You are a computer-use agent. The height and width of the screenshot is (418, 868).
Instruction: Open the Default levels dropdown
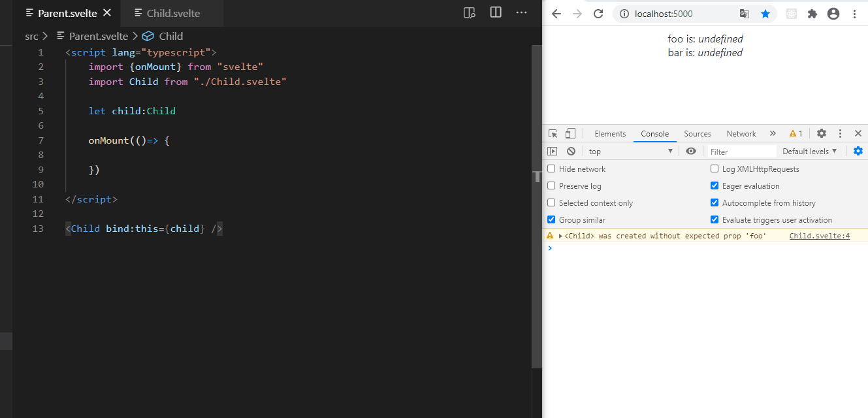[810, 152]
